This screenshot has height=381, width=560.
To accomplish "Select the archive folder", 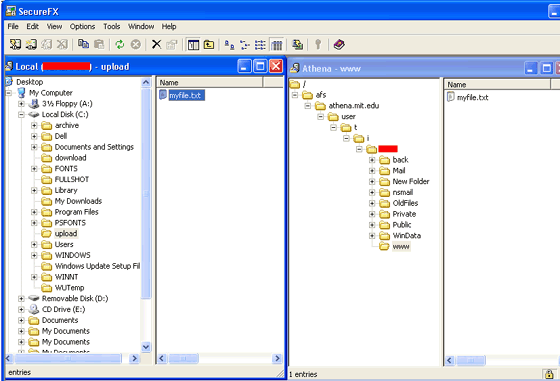I will click(x=67, y=125).
